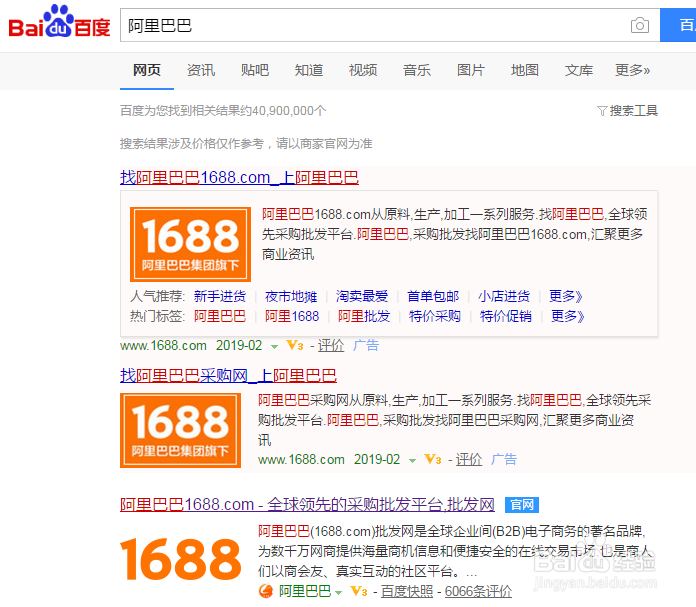
Task: Click second ad's www.1688.com URL text
Action: point(301,459)
